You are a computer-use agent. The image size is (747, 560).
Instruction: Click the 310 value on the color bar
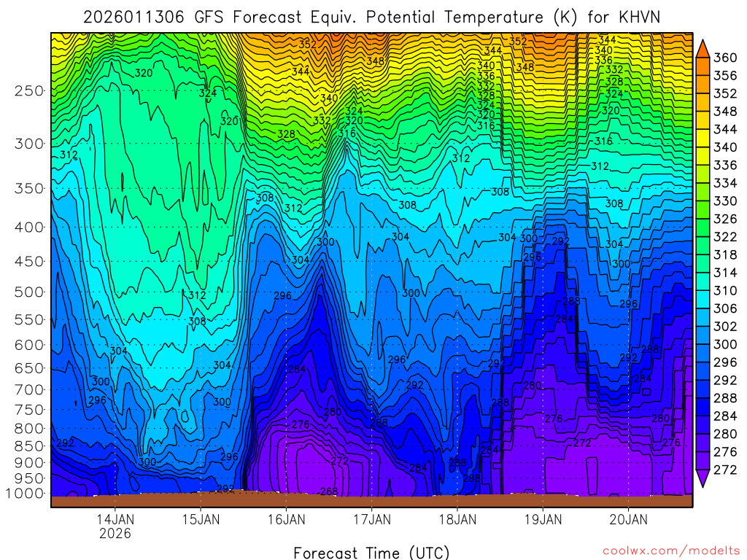pyautogui.click(x=724, y=290)
